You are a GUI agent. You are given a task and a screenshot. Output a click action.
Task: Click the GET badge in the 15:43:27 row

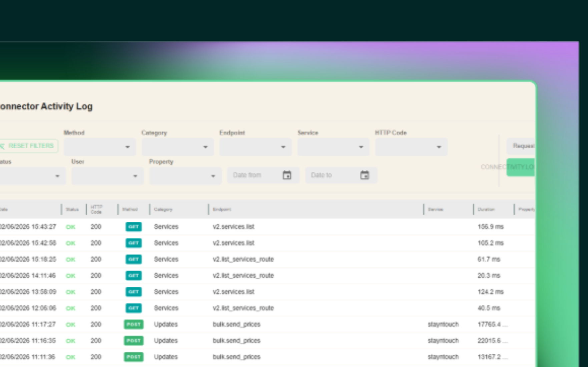133,227
